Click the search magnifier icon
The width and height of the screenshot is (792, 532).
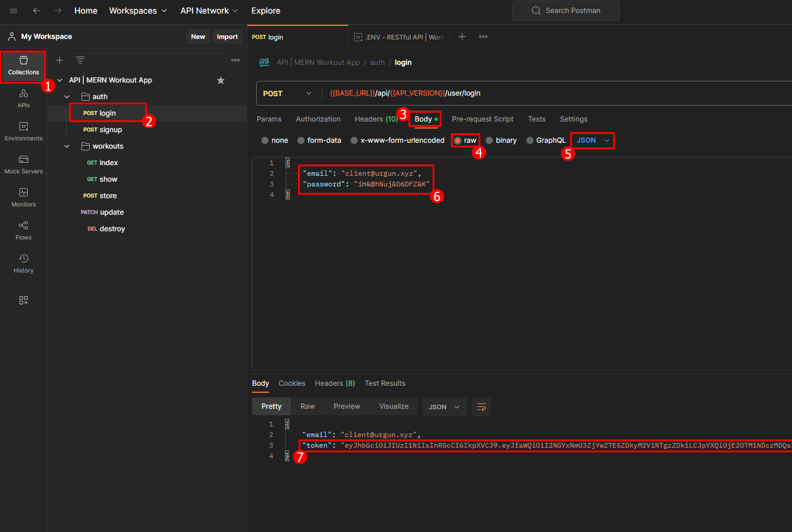coord(536,11)
